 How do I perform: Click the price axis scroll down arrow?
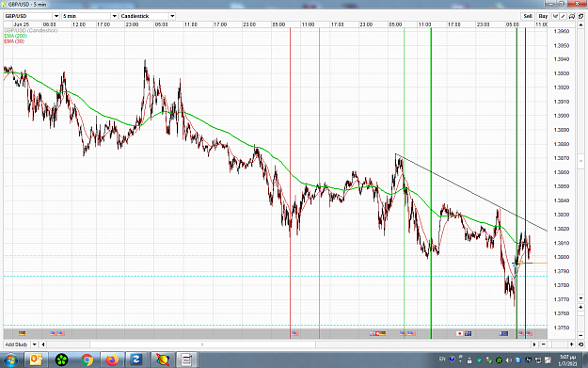click(580, 298)
